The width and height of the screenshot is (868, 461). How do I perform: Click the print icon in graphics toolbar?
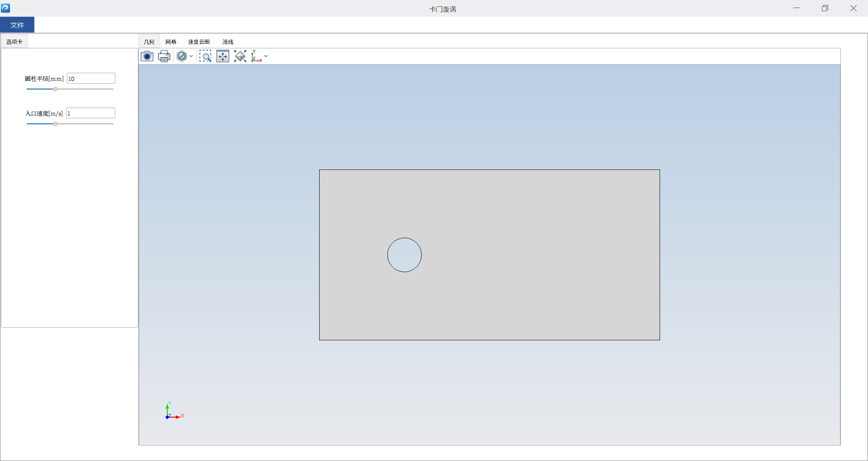coord(164,56)
